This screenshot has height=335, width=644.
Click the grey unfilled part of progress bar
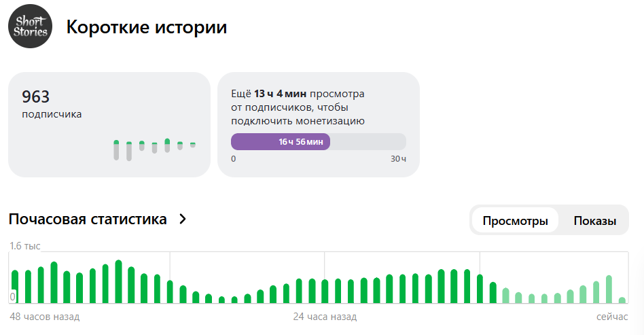[x=368, y=141]
